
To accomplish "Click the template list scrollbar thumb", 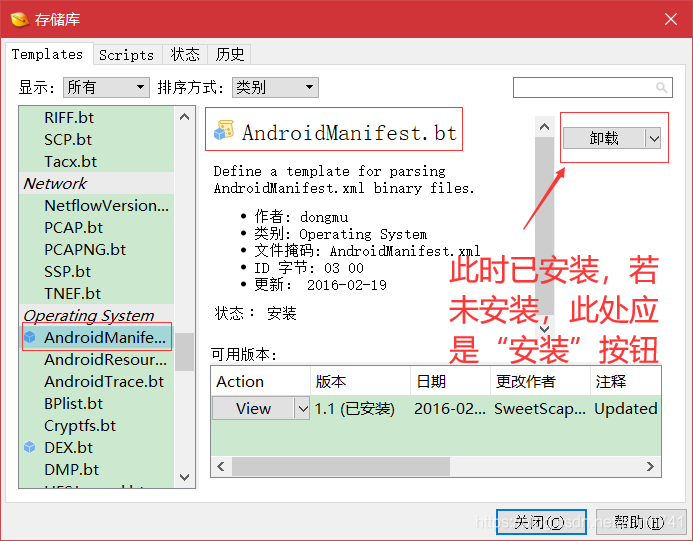I will click(185, 352).
